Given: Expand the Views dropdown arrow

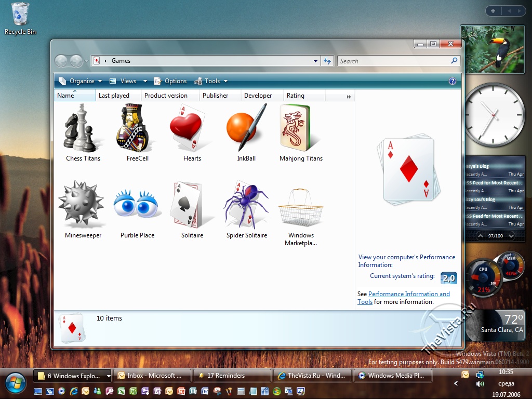Looking at the screenshot, I should [x=145, y=81].
